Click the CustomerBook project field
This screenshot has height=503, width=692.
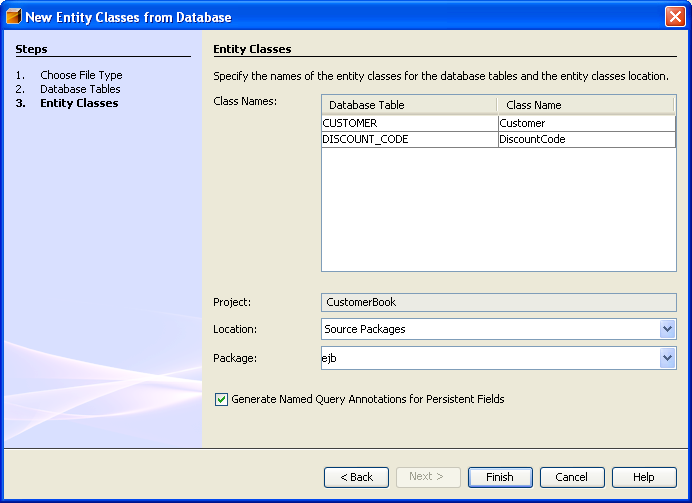[499, 302]
